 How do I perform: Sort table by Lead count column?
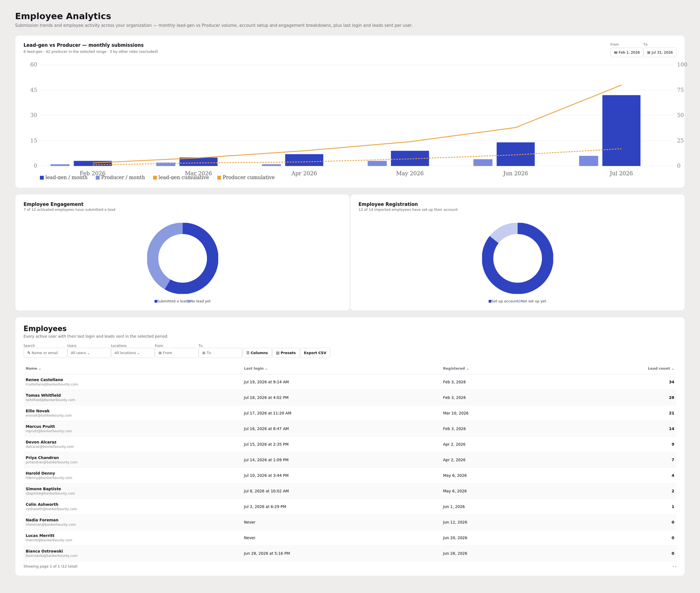(x=661, y=369)
